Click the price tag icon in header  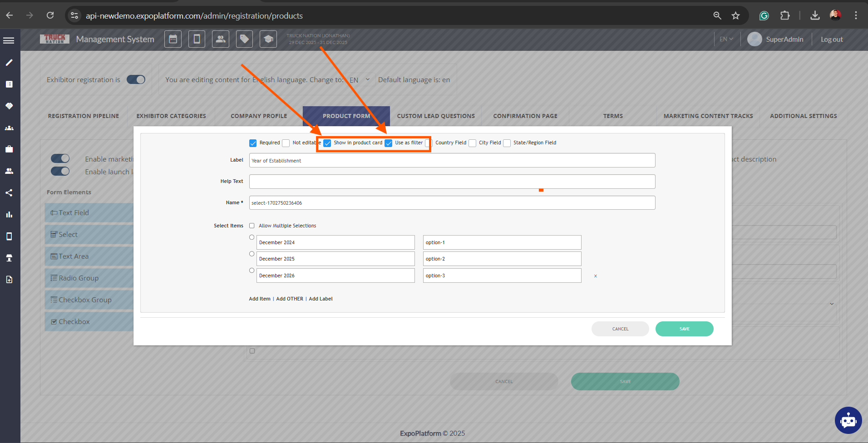[244, 39]
